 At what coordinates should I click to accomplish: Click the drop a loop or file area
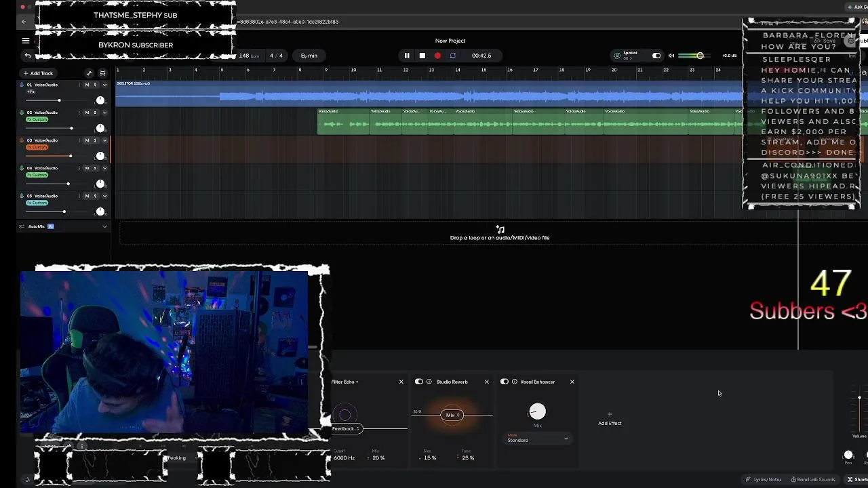pos(500,233)
